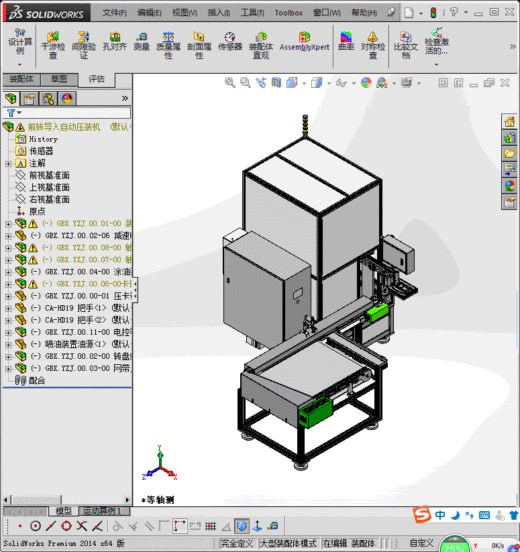
Task: Click the Sensor (传感器) tool icon
Action: point(230,41)
